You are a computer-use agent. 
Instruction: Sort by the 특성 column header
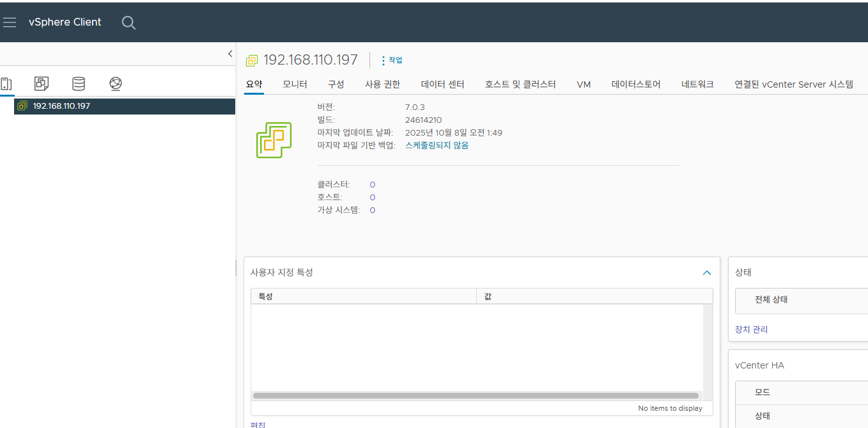[x=364, y=296]
